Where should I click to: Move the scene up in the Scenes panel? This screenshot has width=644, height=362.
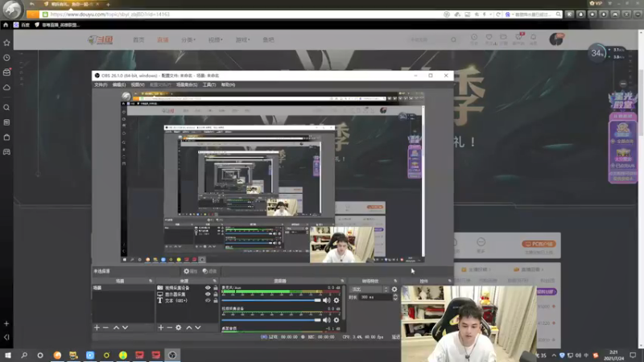point(116,327)
